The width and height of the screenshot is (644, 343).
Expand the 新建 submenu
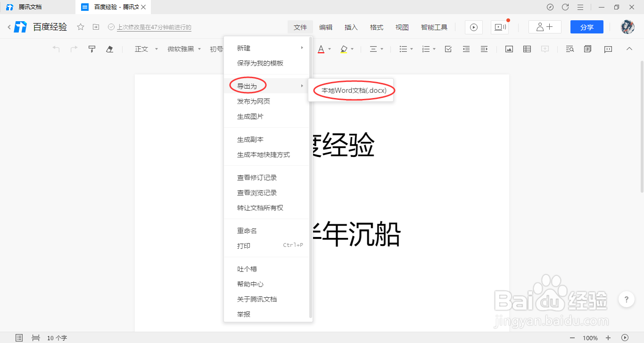266,48
